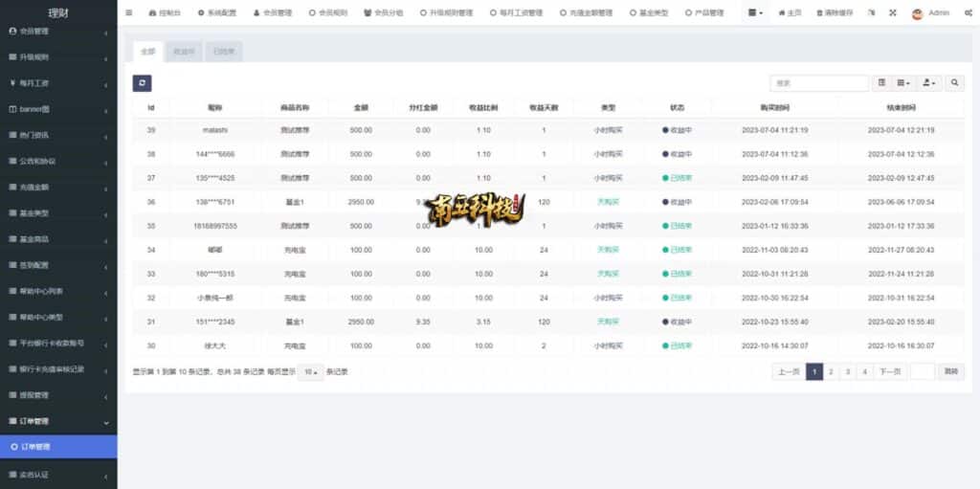The width and height of the screenshot is (980, 489).
Task: Click the 主页 home link
Action: click(x=790, y=12)
